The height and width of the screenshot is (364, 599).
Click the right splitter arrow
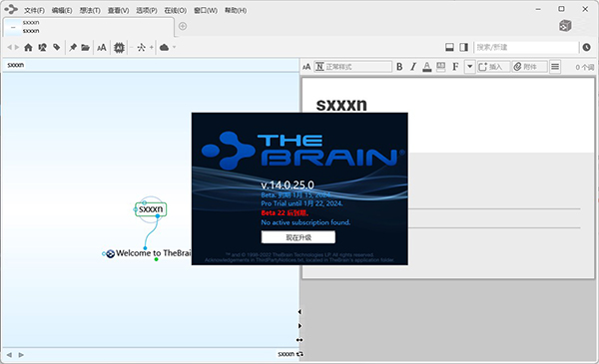point(299,326)
